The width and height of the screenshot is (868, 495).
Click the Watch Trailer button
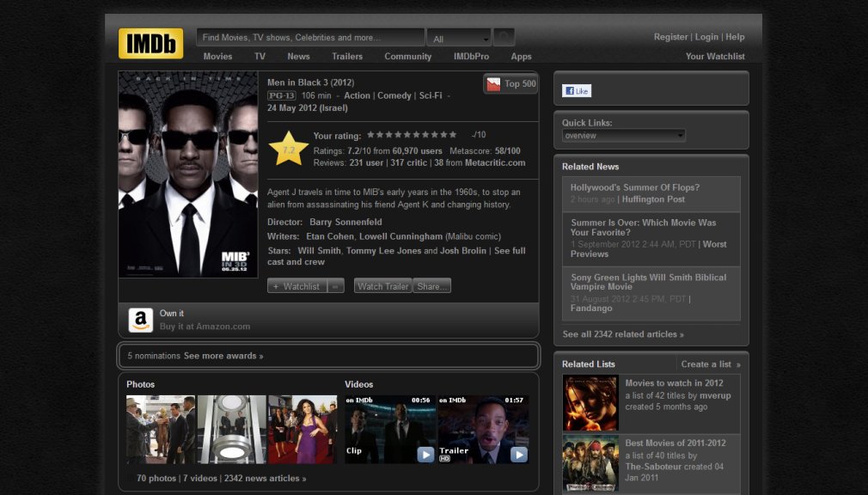[x=382, y=286]
